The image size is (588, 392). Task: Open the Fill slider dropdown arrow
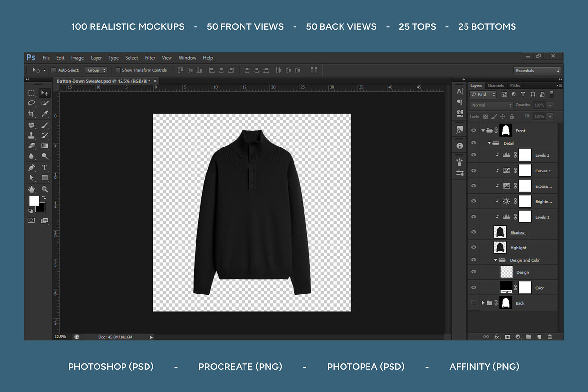point(550,116)
